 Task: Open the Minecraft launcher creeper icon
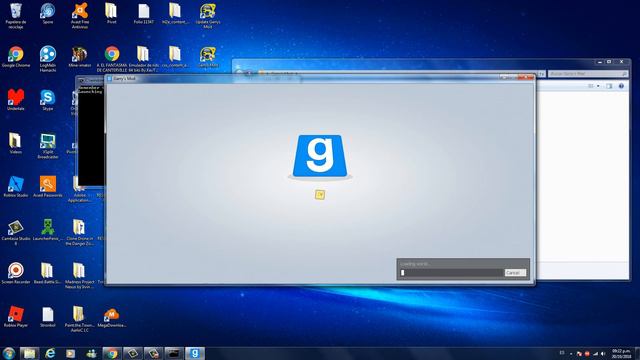click(x=48, y=230)
